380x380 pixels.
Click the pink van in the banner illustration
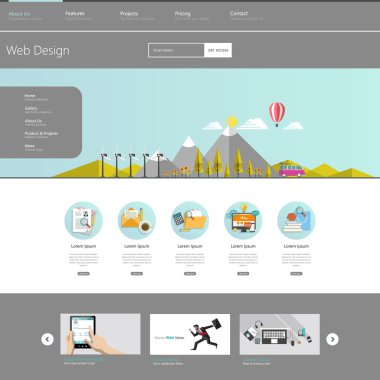[292, 169]
